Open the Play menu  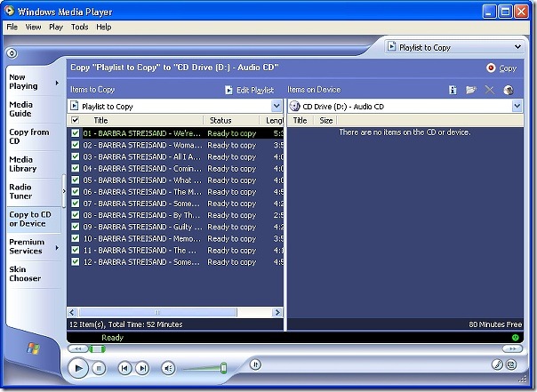coord(56,27)
